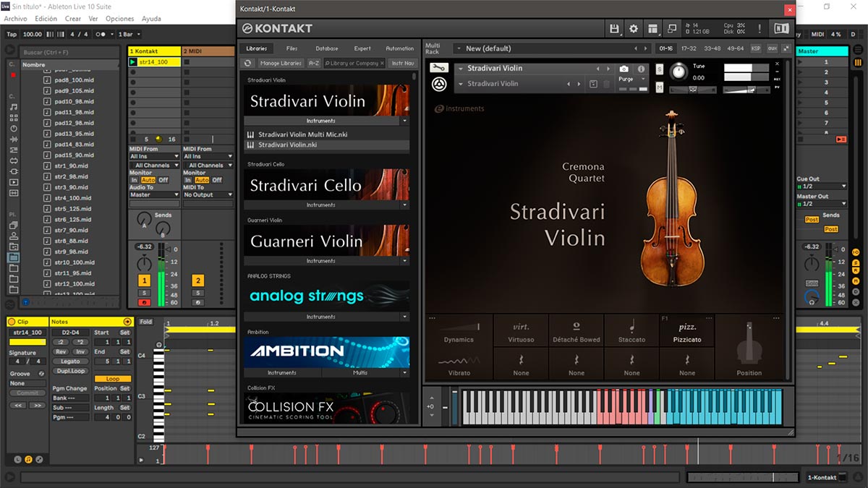
Task: Open the Expert tab in Kontakt
Action: click(x=362, y=48)
